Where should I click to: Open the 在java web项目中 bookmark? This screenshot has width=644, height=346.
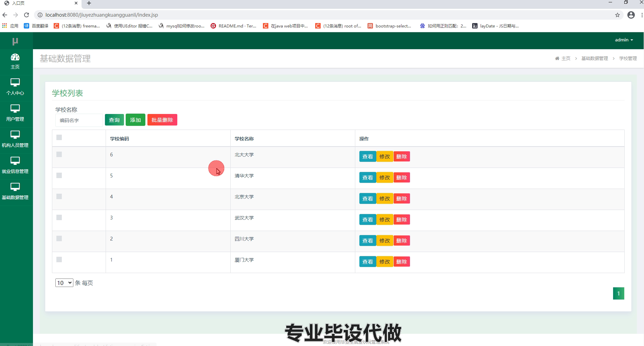click(x=286, y=26)
